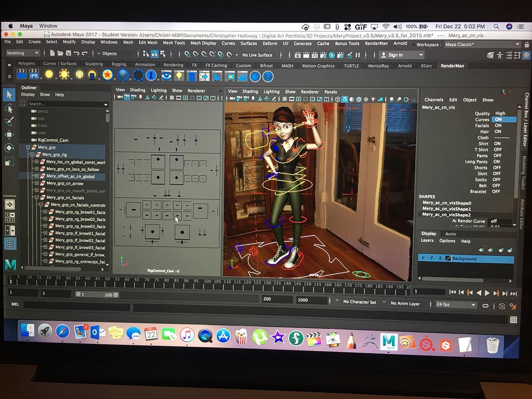Click the blue sphere shelf icon
The width and height of the screenshot is (532, 399).
pyautogui.click(x=123, y=75)
